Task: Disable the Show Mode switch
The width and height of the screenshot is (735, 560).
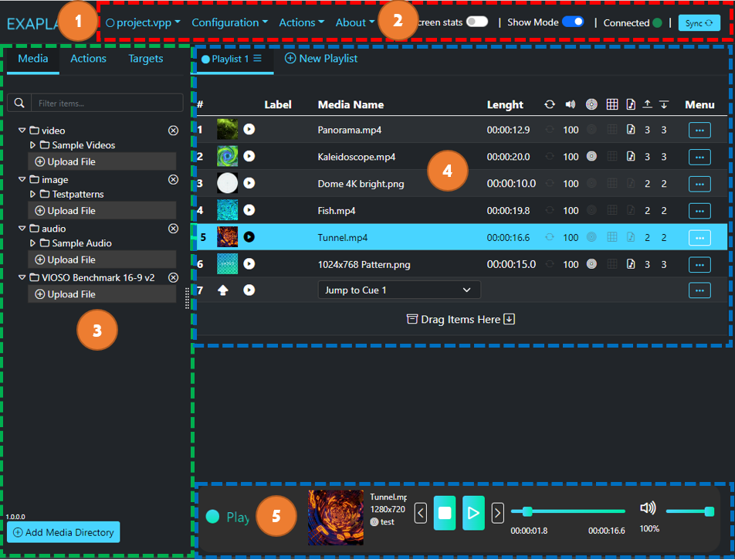Action: 572,22
